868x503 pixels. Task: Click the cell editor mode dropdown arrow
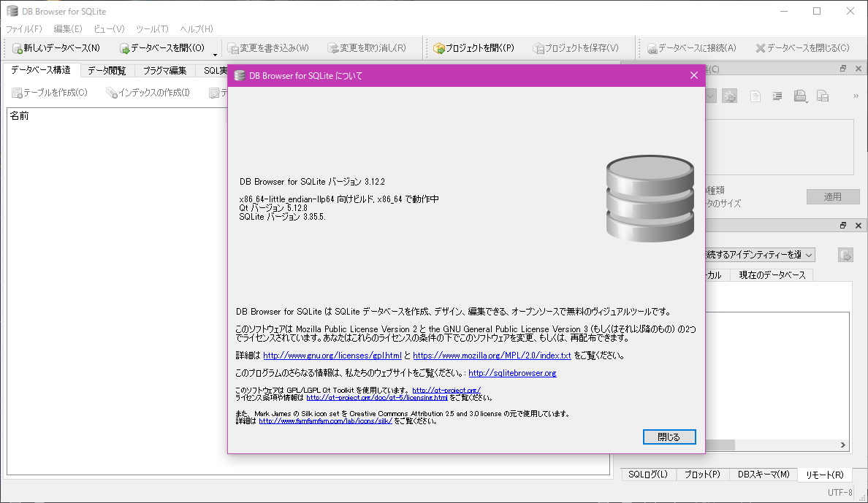(x=711, y=96)
